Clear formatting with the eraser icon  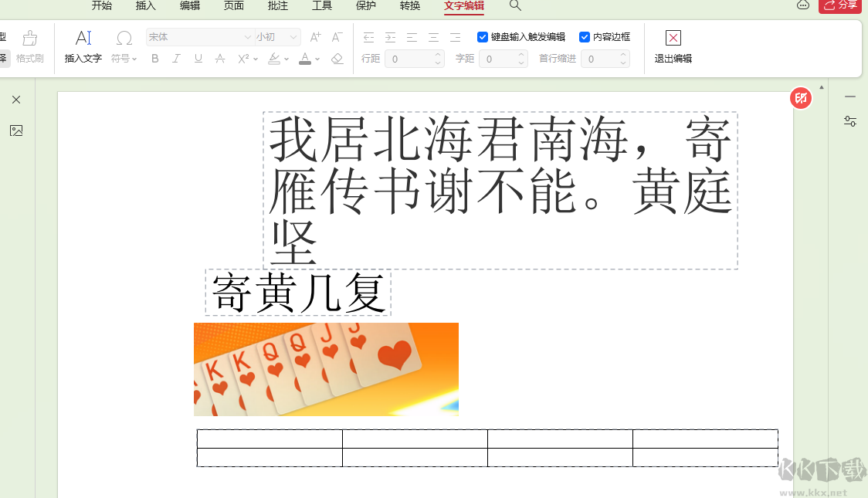coord(337,58)
